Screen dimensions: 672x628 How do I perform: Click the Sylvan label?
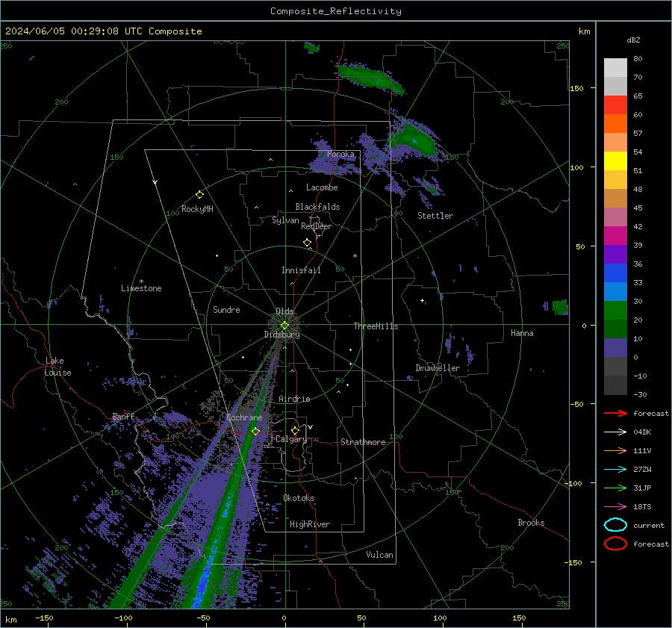click(285, 220)
